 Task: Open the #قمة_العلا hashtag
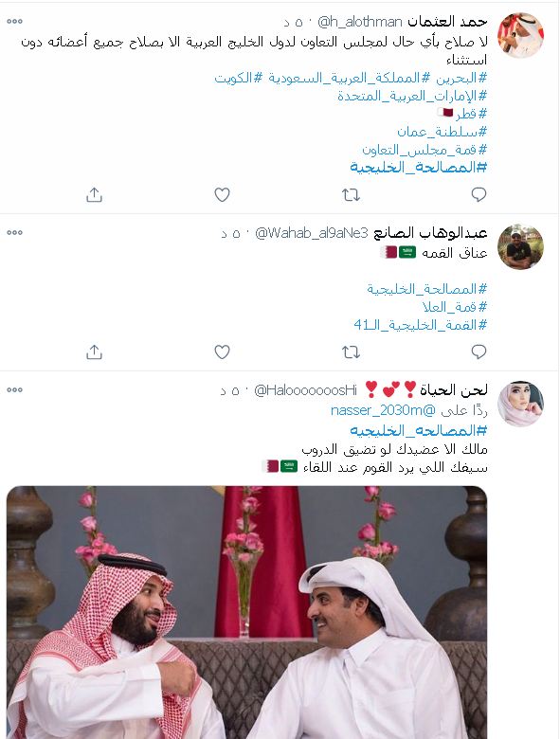455,307
